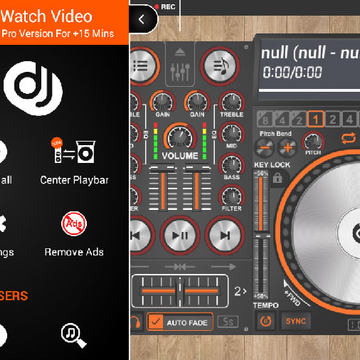360x360 pixels.
Task: Click the REC record indicator
Action: tap(165, 7)
